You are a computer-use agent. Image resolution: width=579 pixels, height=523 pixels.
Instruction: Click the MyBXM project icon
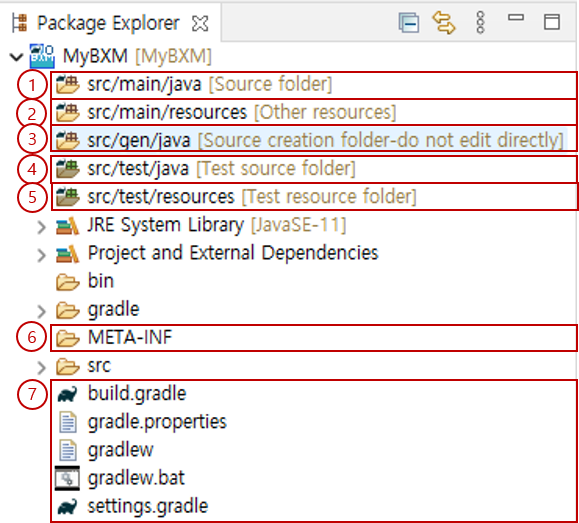pyautogui.click(x=42, y=56)
